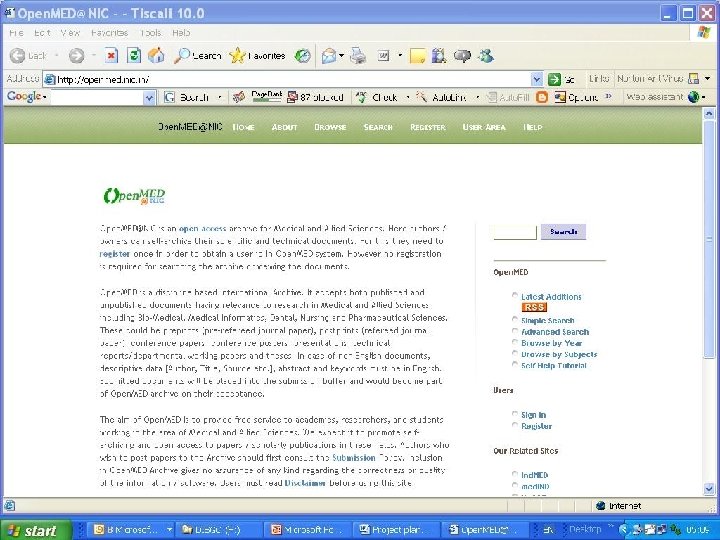
Task: Open About in the site navigation
Action: coord(284,127)
